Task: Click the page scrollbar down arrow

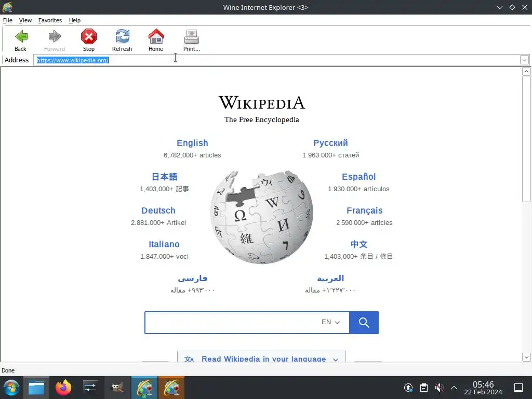Action: (x=526, y=357)
